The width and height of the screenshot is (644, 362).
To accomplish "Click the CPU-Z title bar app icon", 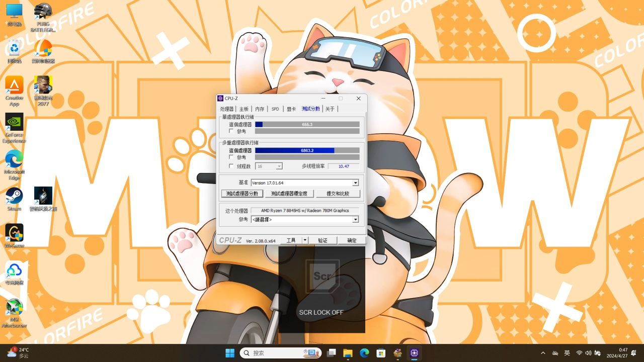I will (x=220, y=99).
